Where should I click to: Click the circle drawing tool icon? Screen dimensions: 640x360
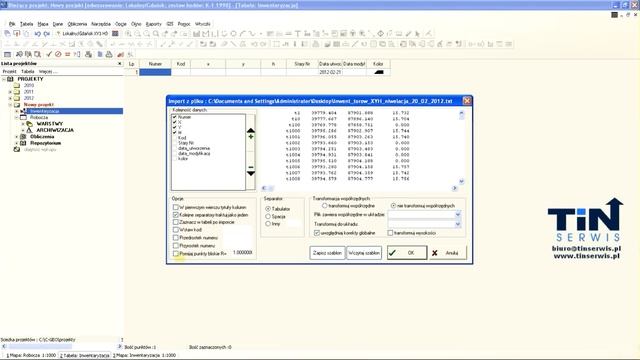pyautogui.click(x=233, y=34)
